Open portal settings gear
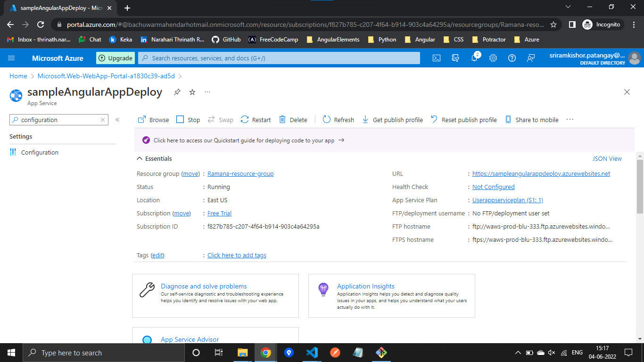Screen dimensions: 644x362 coord(493,58)
